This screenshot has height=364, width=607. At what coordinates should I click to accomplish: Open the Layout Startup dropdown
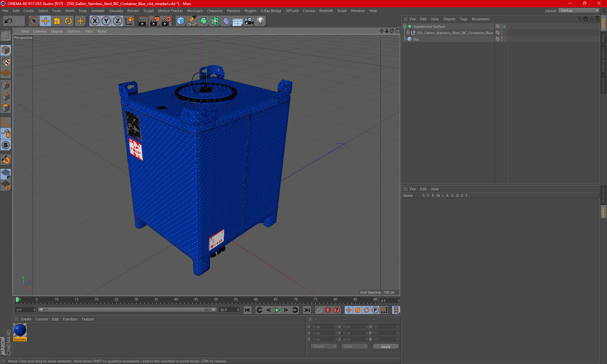click(579, 10)
